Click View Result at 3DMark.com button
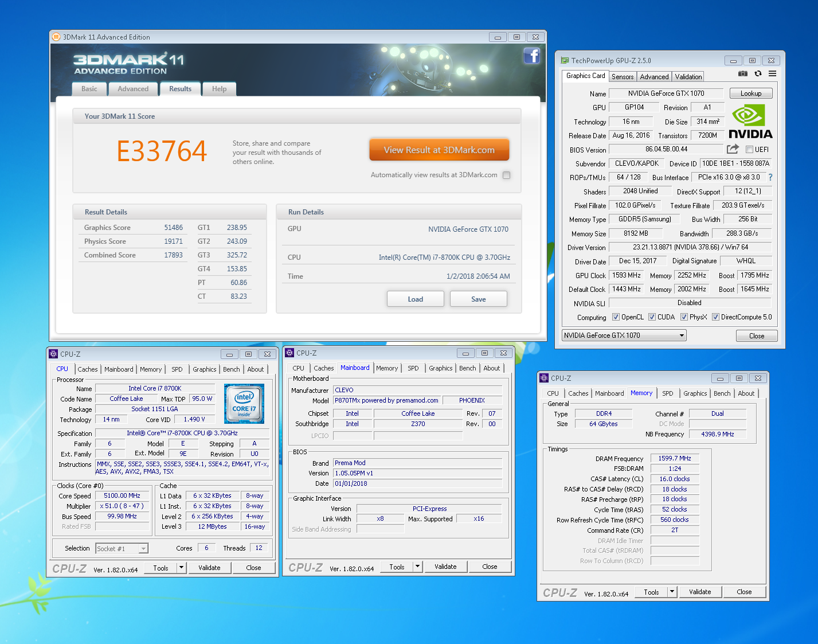The image size is (818, 644). click(439, 150)
